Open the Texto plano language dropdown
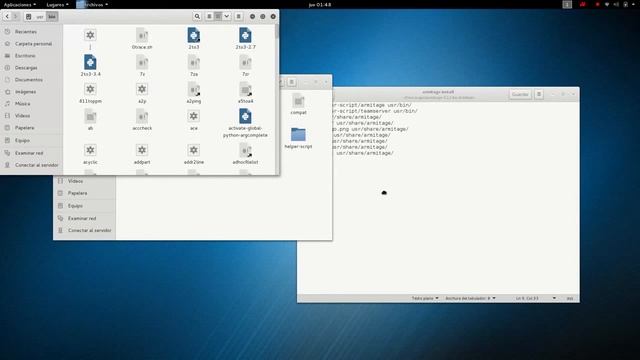 tap(425, 298)
